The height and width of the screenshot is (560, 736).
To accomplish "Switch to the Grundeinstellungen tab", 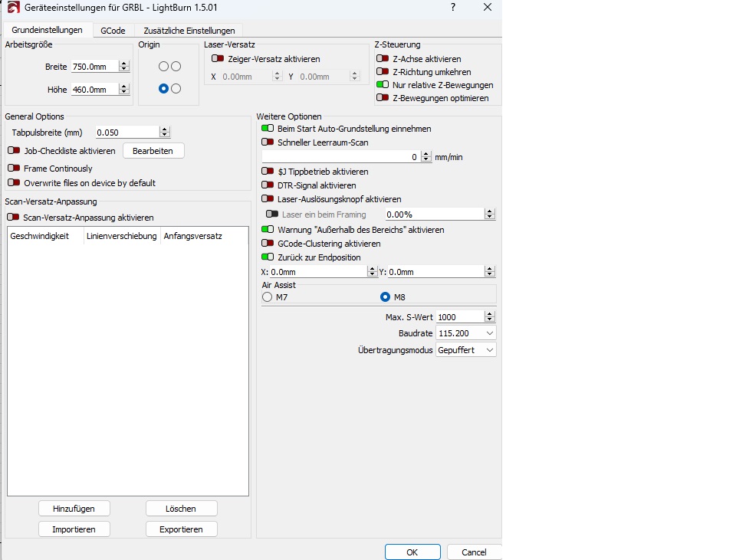I will [47, 30].
